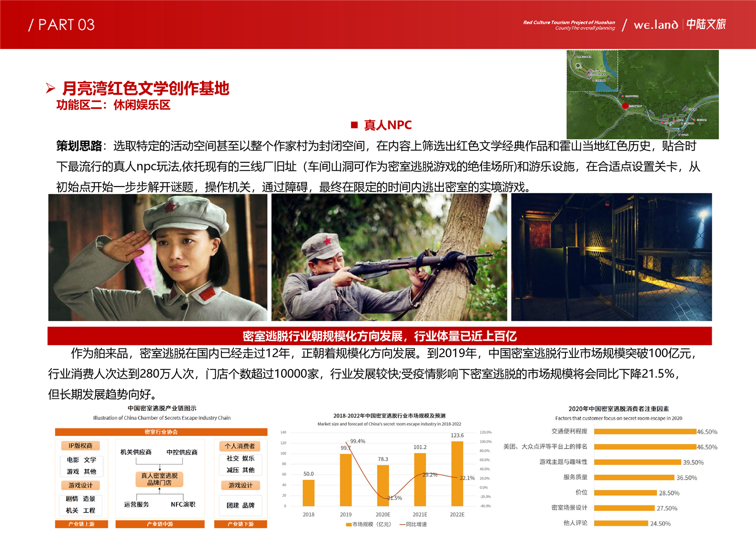Select the 运营服务 label
This screenshot has height=534, width=756.
click(x=137, y=504)
